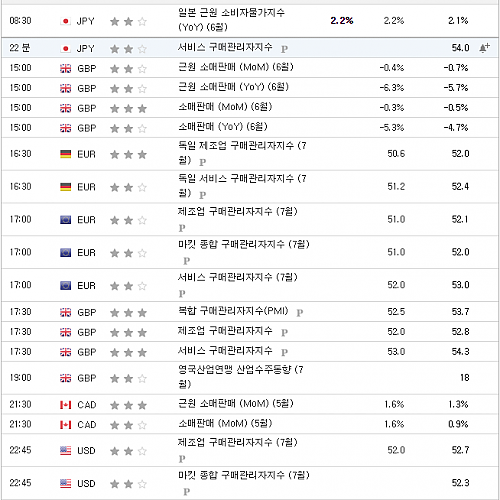Image resolution: width=500 pixels, height=500 pixels.
Task: Click the UK flag in 19:00 GBP row
Action: 66,378
